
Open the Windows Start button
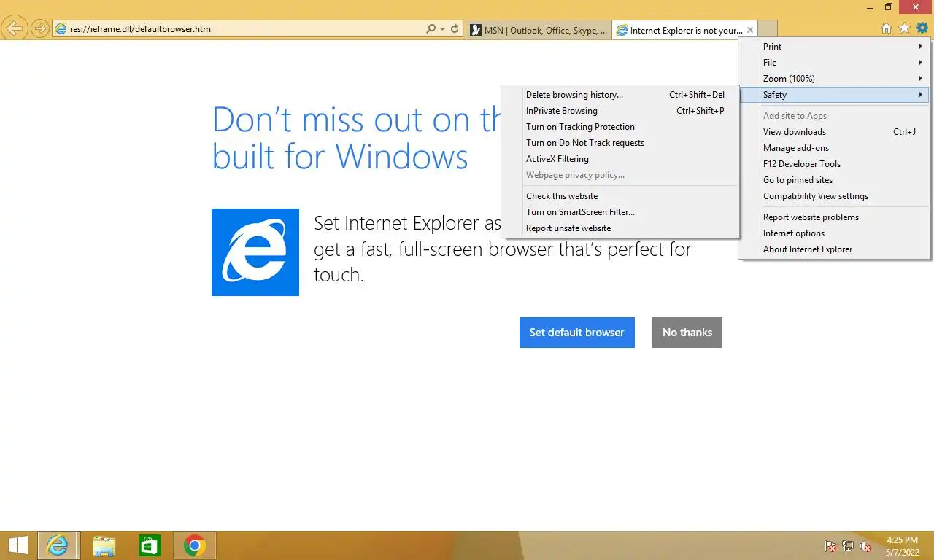[18, 545]
